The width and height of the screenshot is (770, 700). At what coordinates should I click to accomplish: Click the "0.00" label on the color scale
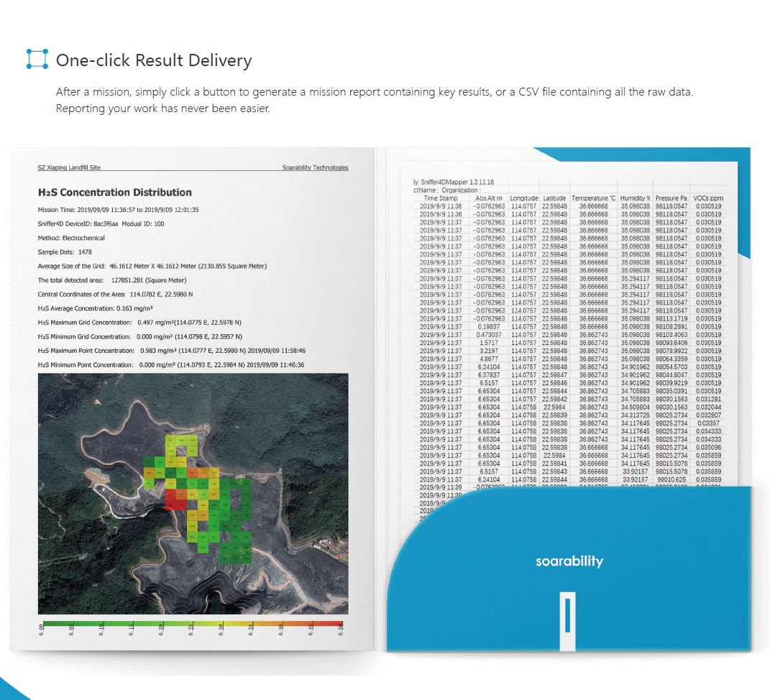[41, 630]
